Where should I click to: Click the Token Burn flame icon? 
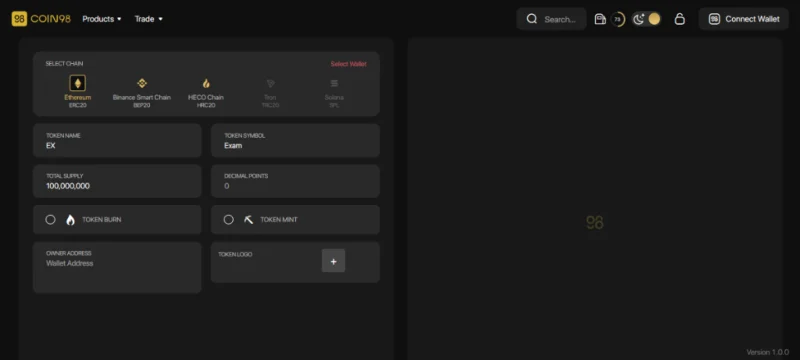tap(70, 220)
